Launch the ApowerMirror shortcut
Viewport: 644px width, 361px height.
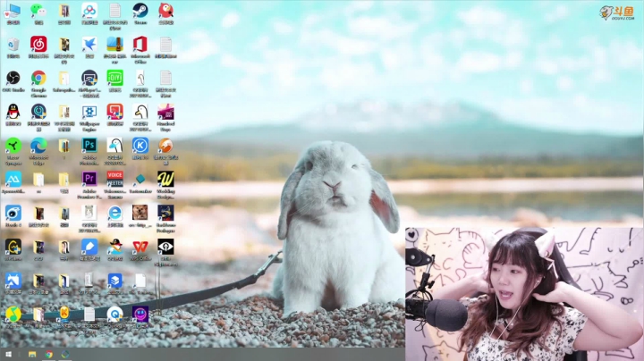[13, 180]
